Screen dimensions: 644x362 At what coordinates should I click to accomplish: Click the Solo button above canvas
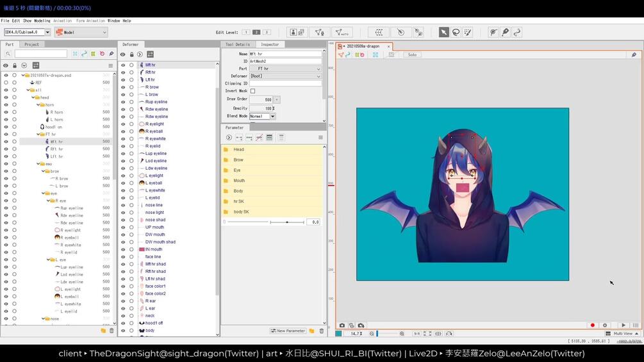(x=412, y=54)
